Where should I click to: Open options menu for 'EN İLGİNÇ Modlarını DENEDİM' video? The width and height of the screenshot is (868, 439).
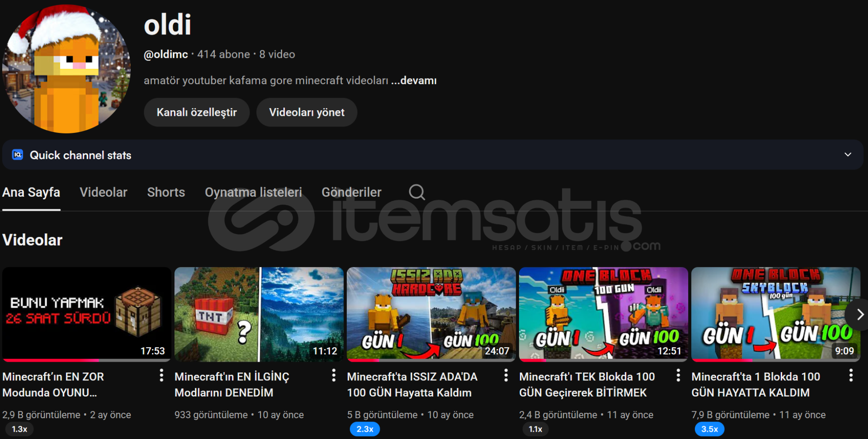point(334,375)
